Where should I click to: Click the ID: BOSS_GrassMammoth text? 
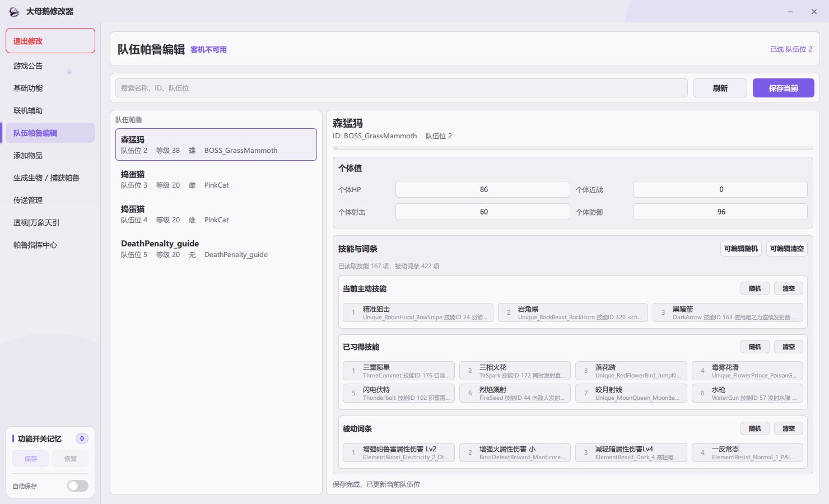point(375,136)
